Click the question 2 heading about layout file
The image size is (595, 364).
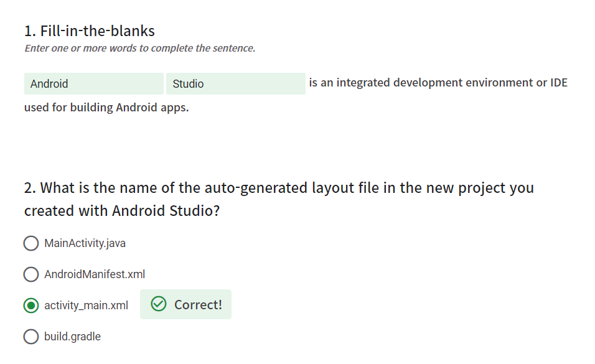tap(279, 199)
